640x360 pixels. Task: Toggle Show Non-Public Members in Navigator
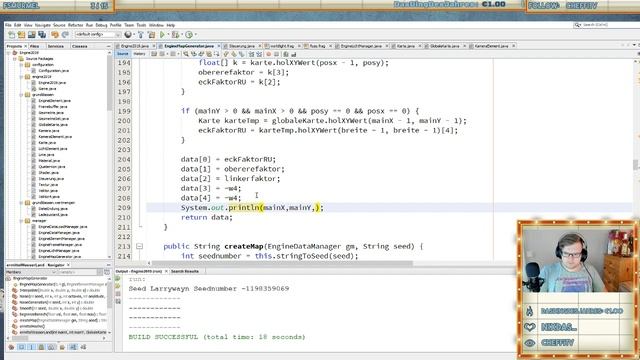[41, 347]
